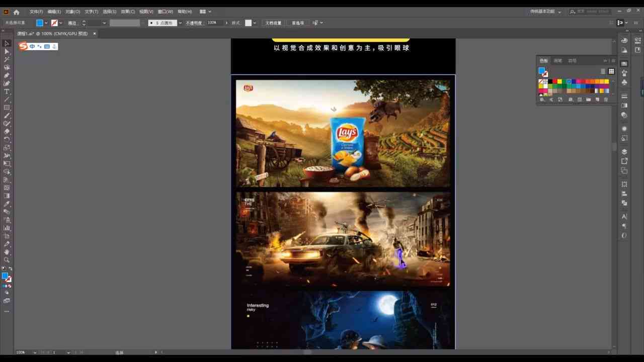Expand fill color dropdown in control bar
The height and width of the screenshot is (362, 644).
(x=46, y=23)
